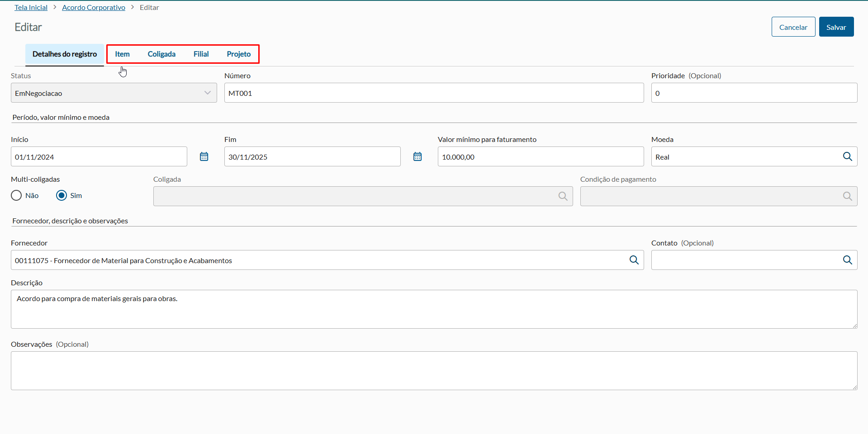Screen dimensions: 868x434
Task: Select the Não multi-coligadas radio option
Action: pyautogui.click(x=17, y=195)
